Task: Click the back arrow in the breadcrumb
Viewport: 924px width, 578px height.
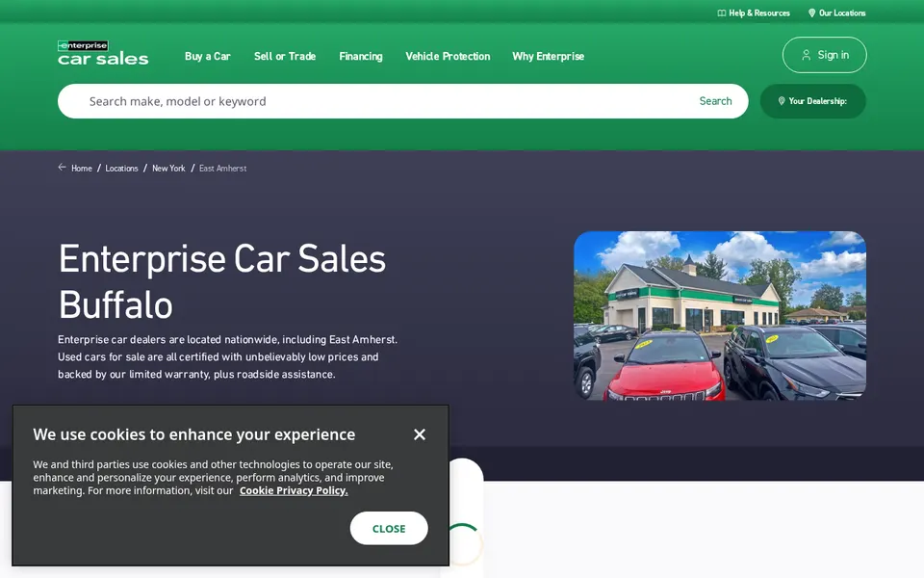Action: [62, 168]
